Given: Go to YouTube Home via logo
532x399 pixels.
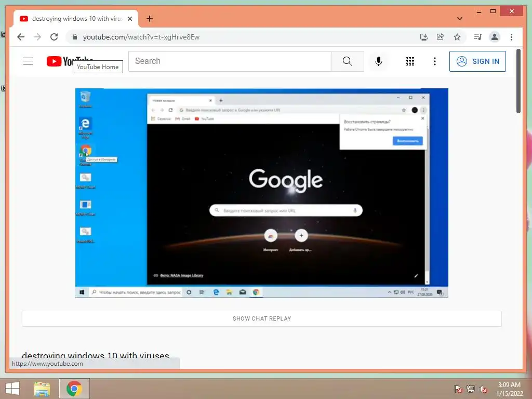Looking at the screenshot, I should pyautogui.click(x=70, y=61).
